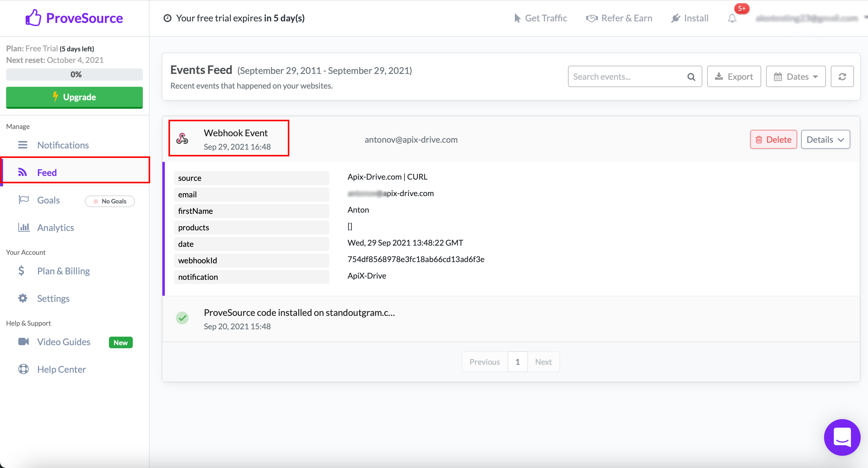Click the 0% usage progress bar
The width and height of the screenshot is (868, 468).
(x=74, y=75)
